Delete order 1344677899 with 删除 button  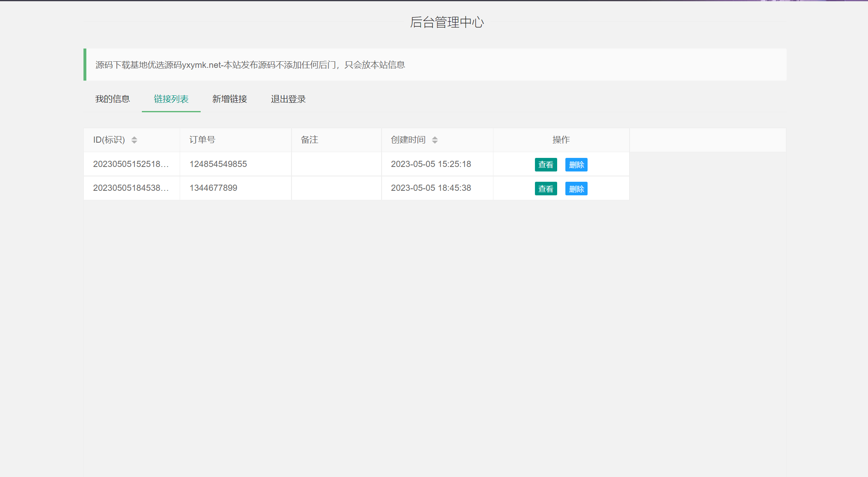(x=576, y=189)
